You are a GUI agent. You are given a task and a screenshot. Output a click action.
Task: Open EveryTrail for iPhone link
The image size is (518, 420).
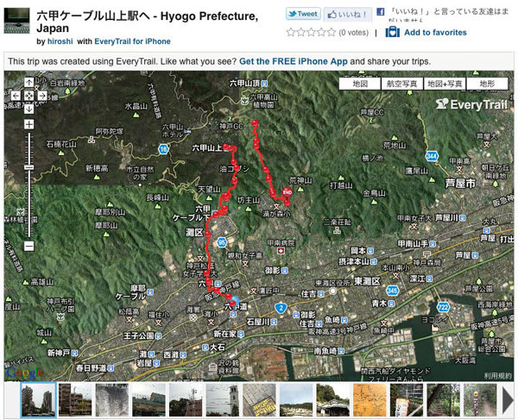[132, 41]
